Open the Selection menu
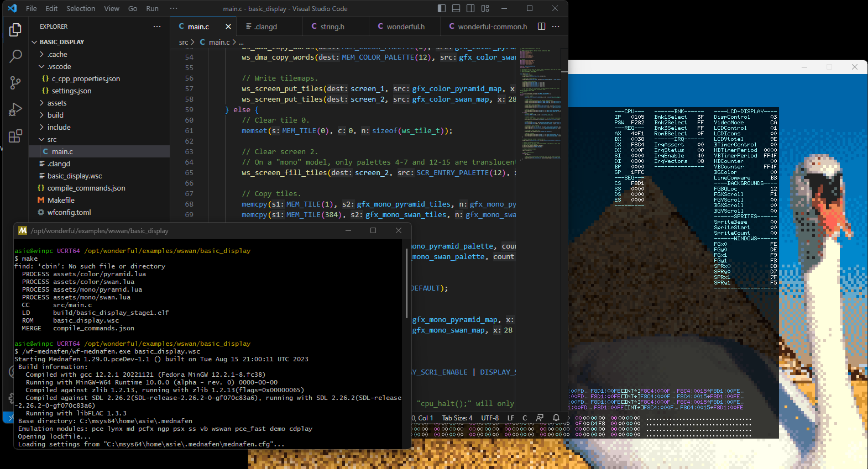 (81, 8)
